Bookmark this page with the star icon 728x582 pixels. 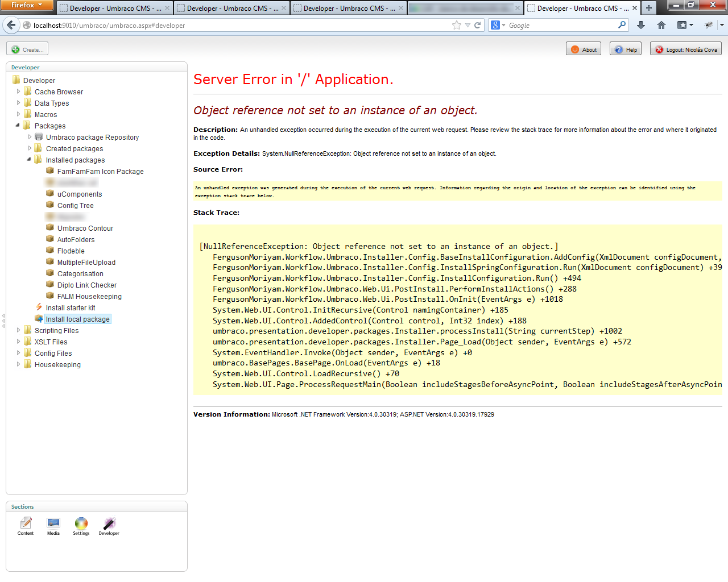pos(457,25)
